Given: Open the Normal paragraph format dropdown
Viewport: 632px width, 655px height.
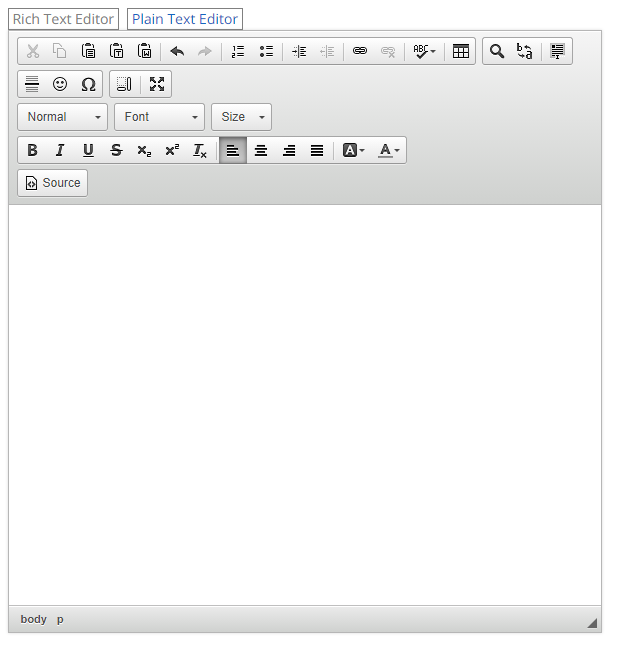Looking at the screenshot, I should (x=62, y=117).
